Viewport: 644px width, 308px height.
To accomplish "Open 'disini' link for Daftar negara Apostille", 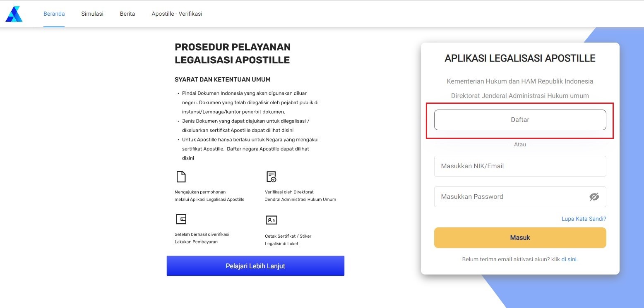I will pyautogui.click(x=188, y=158).
